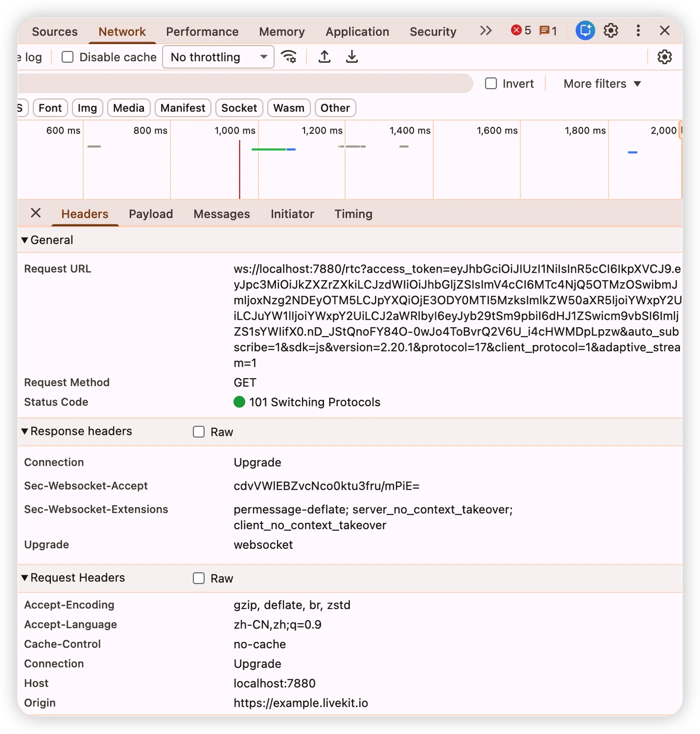Image resolution: width=700 pixels, height=734 pixels.
Task: Filter requests by Manifest type
Action: coord(183,108)
